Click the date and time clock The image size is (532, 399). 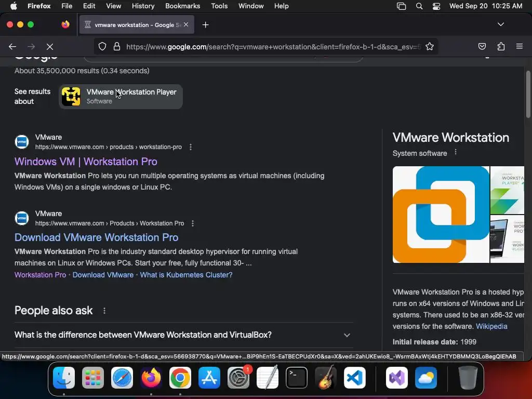coord(486,6)
